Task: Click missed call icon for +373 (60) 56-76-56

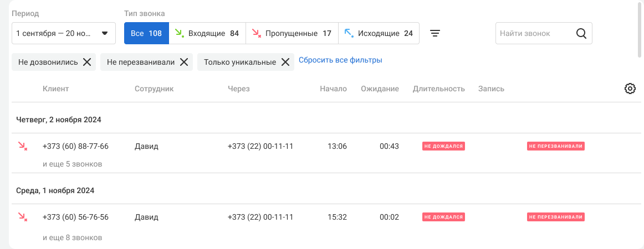Action: click(23, 217)
